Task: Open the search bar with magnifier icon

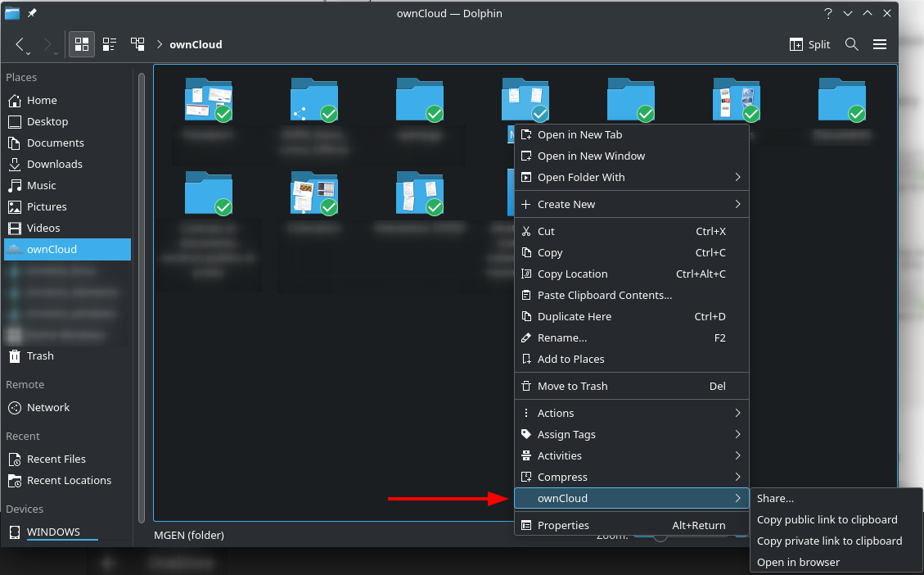Action: [x=851, y=44]
